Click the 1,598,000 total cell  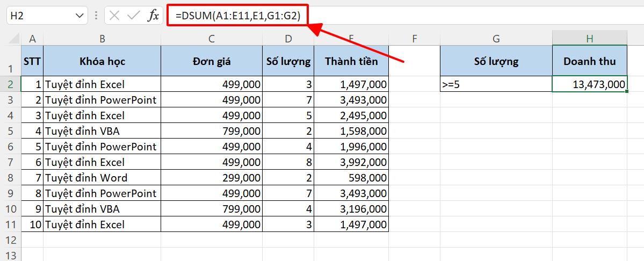pyautogui.click(x=351, y=131)
